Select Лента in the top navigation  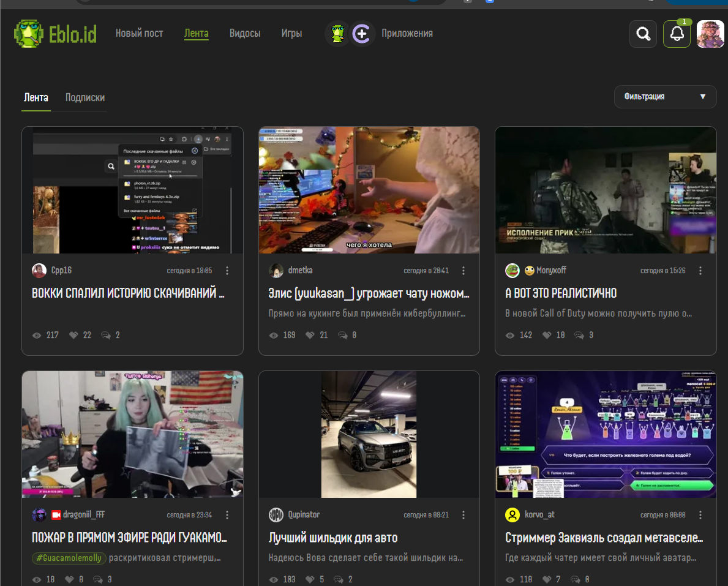[x=197, y=34]
